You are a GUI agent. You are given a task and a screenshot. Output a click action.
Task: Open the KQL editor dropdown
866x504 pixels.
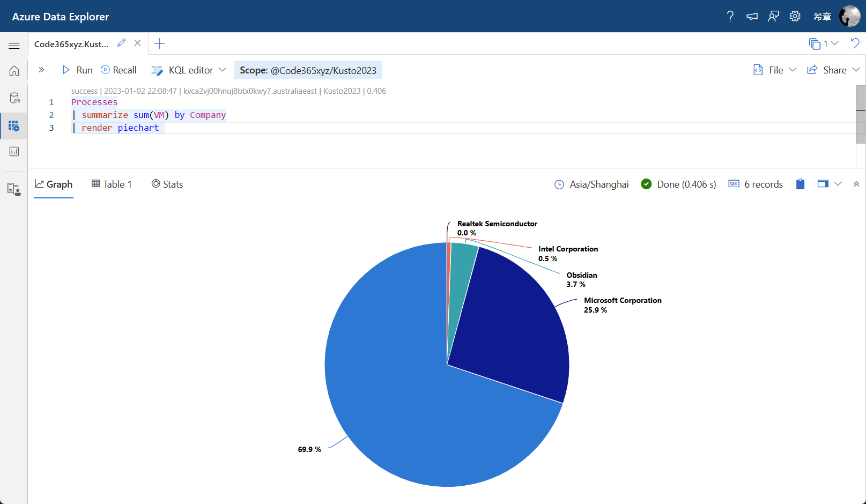(189, 70)
